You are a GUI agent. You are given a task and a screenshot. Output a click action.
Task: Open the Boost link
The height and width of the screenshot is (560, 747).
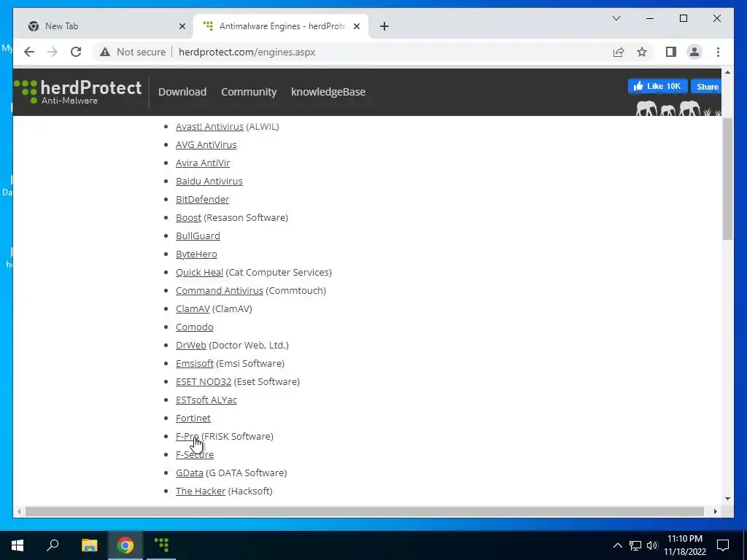189,217
